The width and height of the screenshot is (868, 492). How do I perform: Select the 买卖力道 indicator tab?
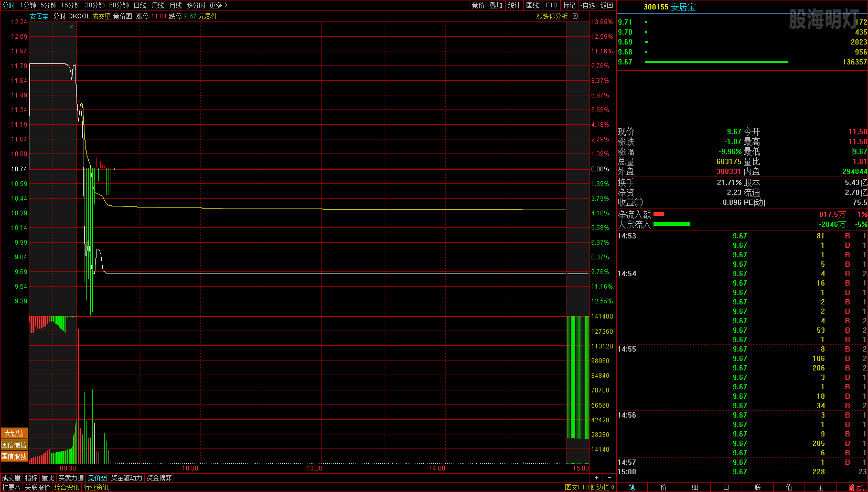pyautogui.click(x=71, y=478)
